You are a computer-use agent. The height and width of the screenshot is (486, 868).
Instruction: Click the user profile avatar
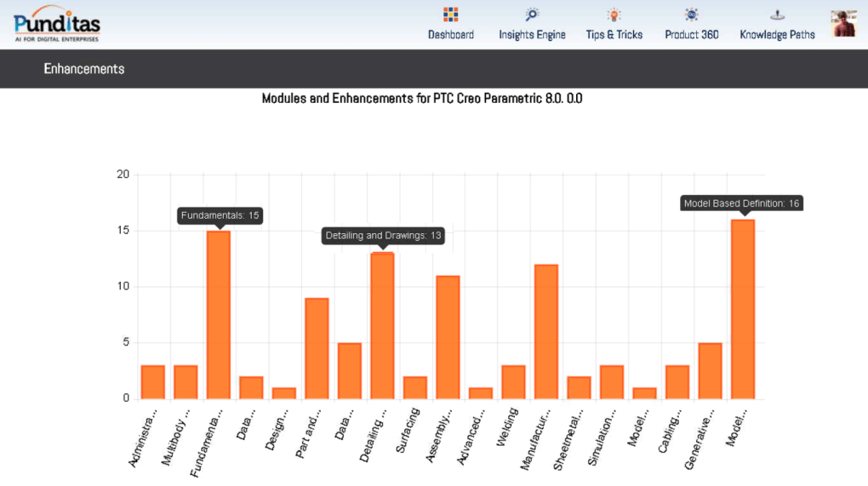(x=844, y=23)
